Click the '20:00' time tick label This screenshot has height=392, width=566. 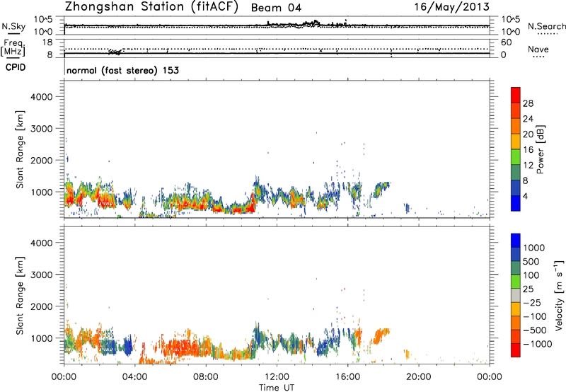point(418,377)
